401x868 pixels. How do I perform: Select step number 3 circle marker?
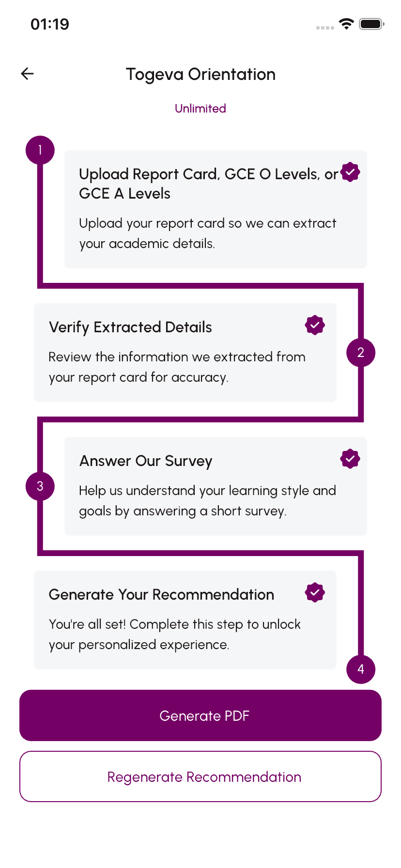(40, 486)
